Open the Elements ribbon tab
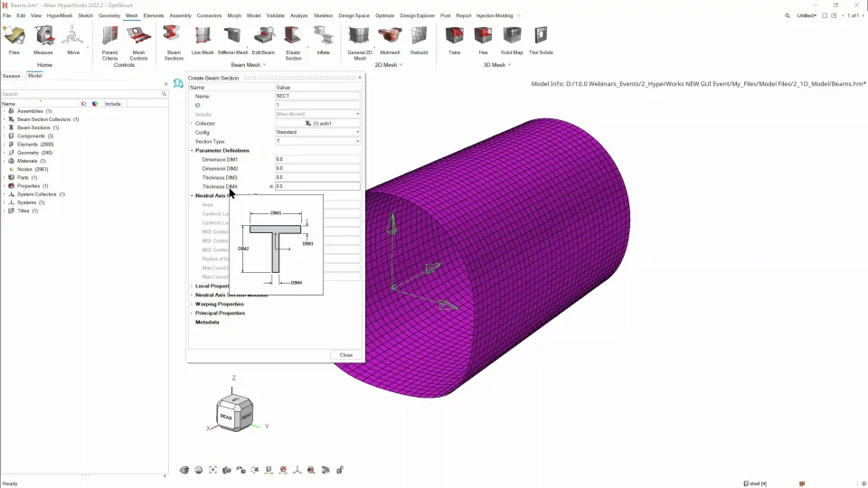The height and width of the screenshot is (488, 868). [x=154, y=15]
